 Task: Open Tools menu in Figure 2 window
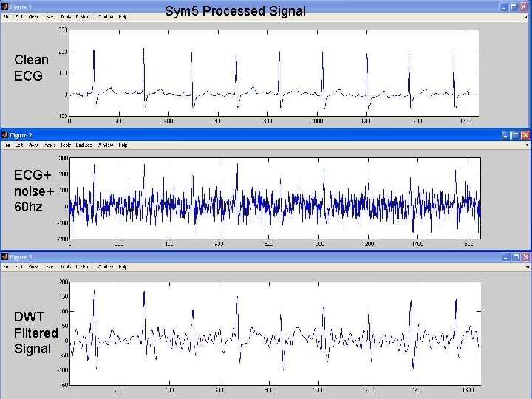tap(66, 146)
